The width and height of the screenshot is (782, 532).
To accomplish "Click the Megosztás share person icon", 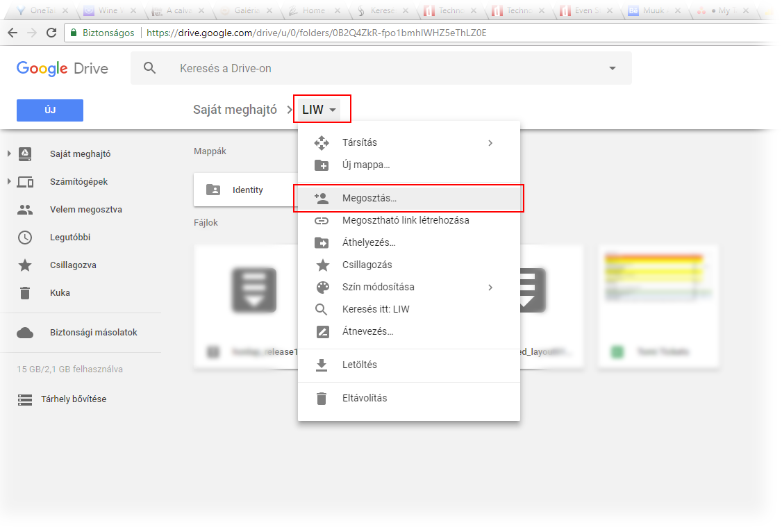I will [x=322, y=198].
